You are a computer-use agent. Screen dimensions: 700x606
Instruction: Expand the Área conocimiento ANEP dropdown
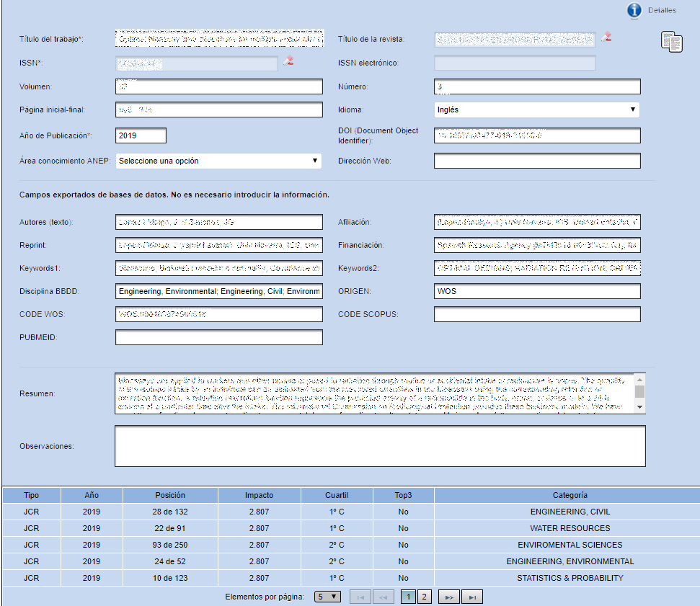coord(218,161)
